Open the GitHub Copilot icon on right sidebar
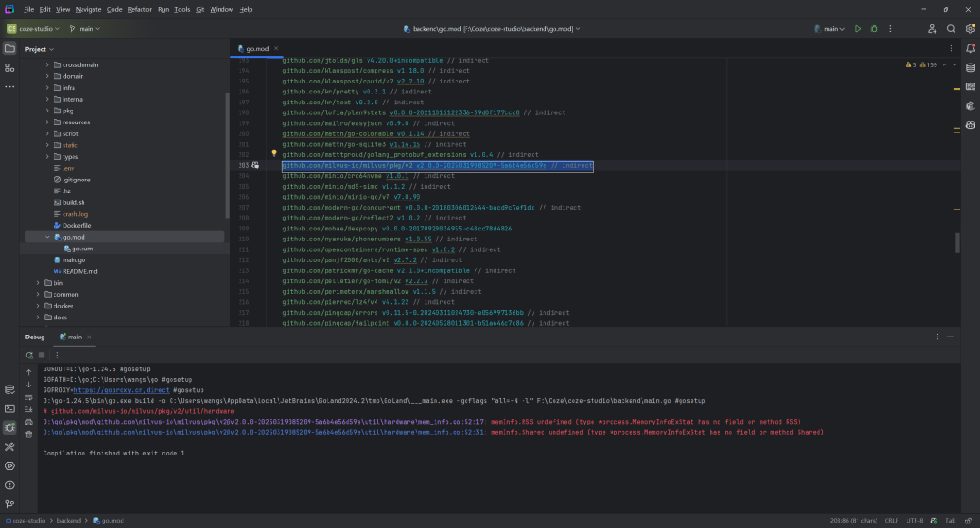The height and width of the screenshot is (528, 980). click(x=971, y=125)
